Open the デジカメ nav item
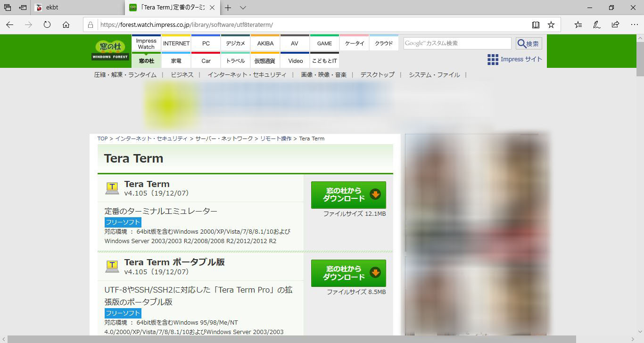Viewport: 644px width, 343px height. click(x=235, y=43)
